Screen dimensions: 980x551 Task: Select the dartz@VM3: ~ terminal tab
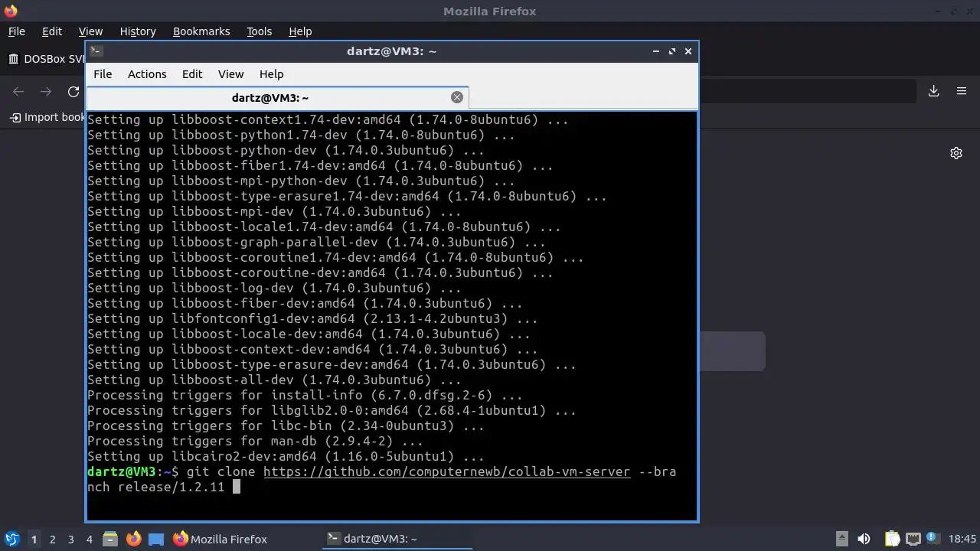coord(270,98)
